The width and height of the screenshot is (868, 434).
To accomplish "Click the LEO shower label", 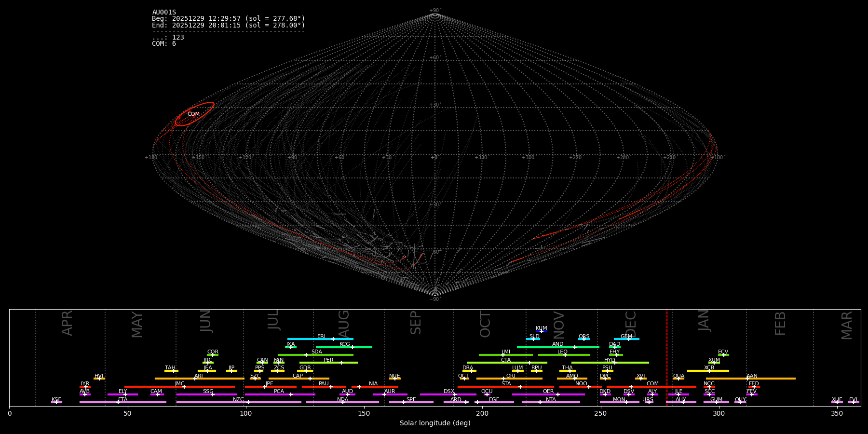I will tap(563, 352).
